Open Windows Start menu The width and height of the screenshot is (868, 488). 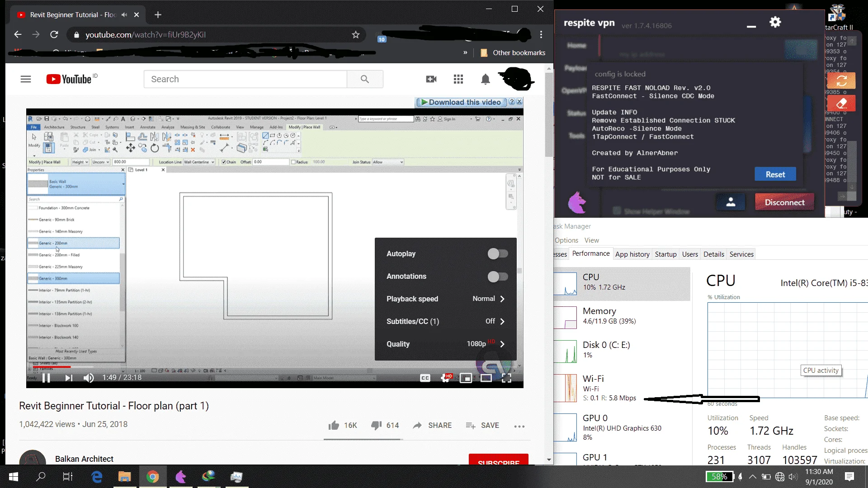point(14,477)
